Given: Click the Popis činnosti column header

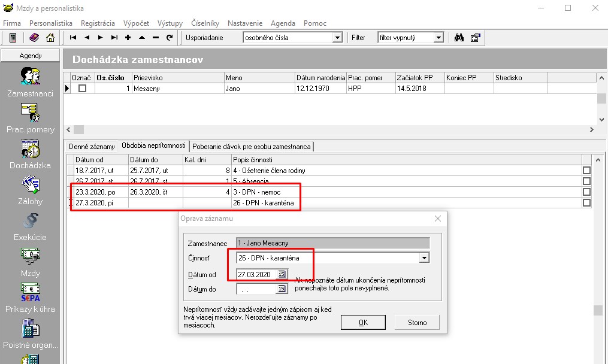Looking at the screenshot, I should point(406,159).
